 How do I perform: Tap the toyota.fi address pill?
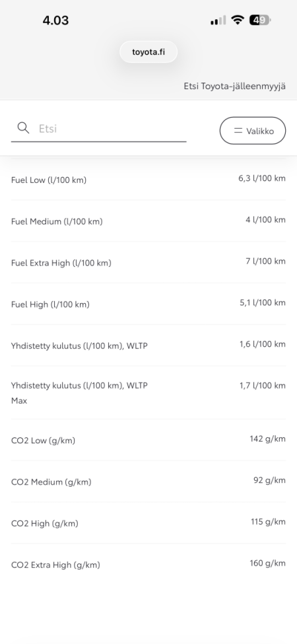(148, 52)
